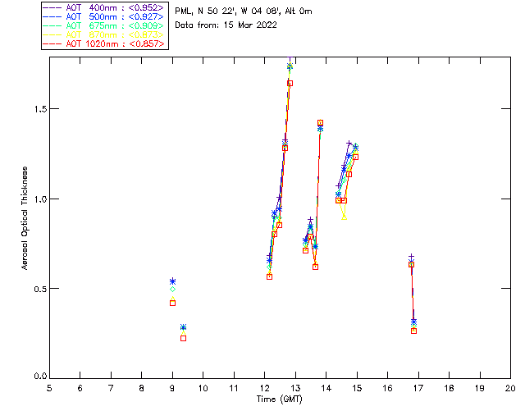Click the red square at 12.1 GMT

[x=269, y=276]
